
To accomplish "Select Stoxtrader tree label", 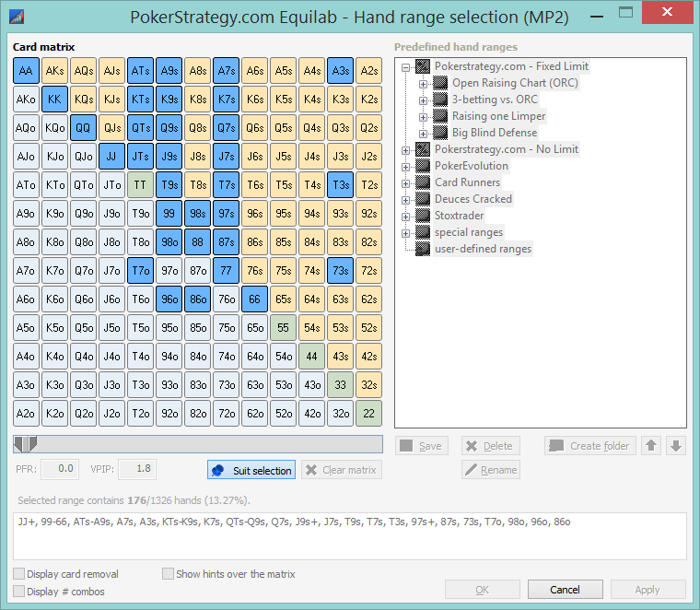I will coord(460,216).
